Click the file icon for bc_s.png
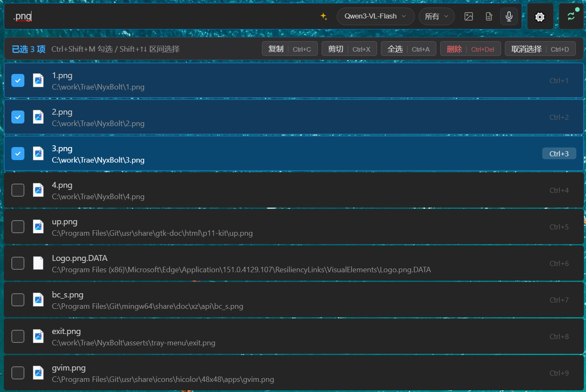Screen dimensions: 586x392 tap(38, 300)
